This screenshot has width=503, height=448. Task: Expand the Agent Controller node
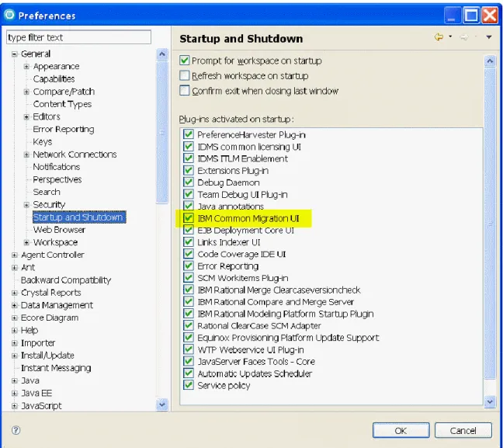(x=14, y=255)
